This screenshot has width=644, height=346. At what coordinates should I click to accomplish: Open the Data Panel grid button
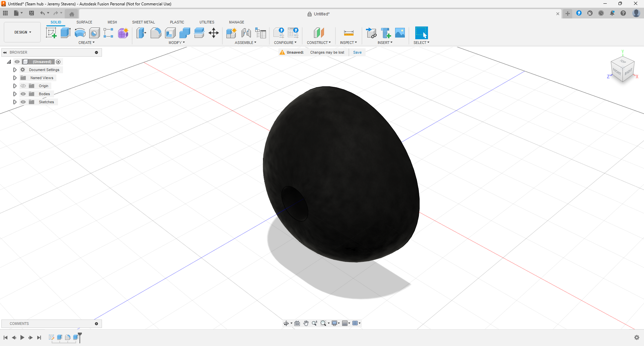pos(5,13)
